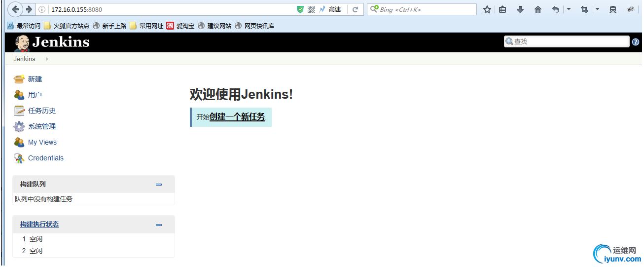
Task: Click the 新建 sidebar link
Action: (35, 79)
